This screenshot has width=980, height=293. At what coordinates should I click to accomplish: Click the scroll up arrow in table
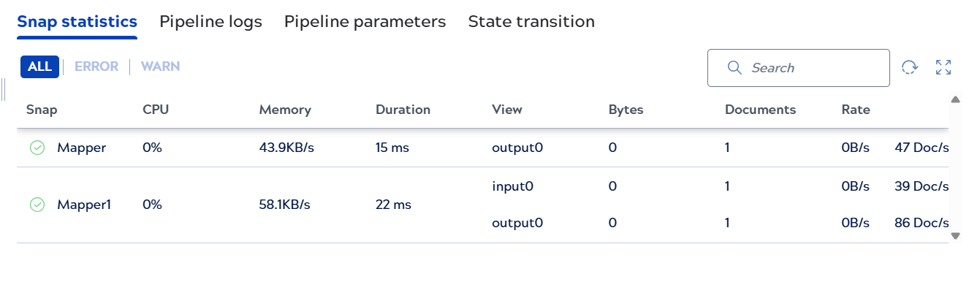955,99
